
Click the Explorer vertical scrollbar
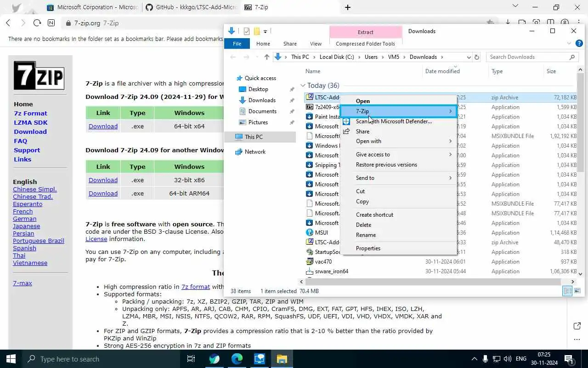point(580,122)
